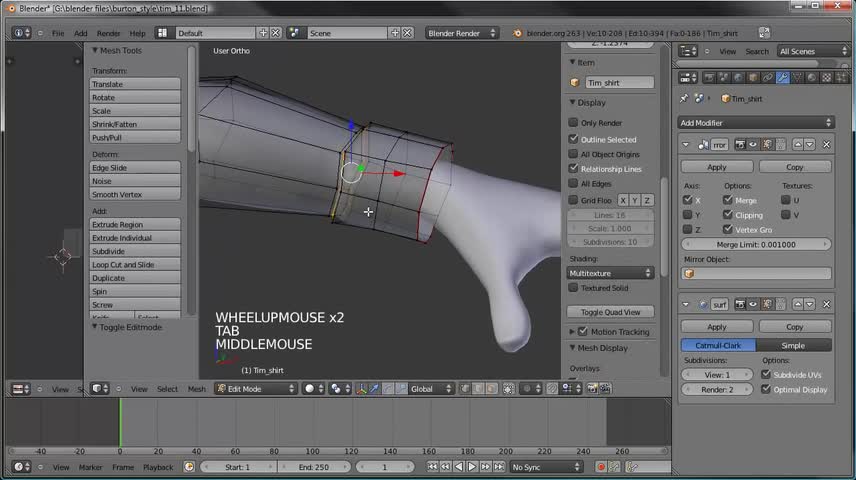Image resolution: width=856 pixels, height=480 pixels.
Task: Open the File menu
Action: point(58,33)
